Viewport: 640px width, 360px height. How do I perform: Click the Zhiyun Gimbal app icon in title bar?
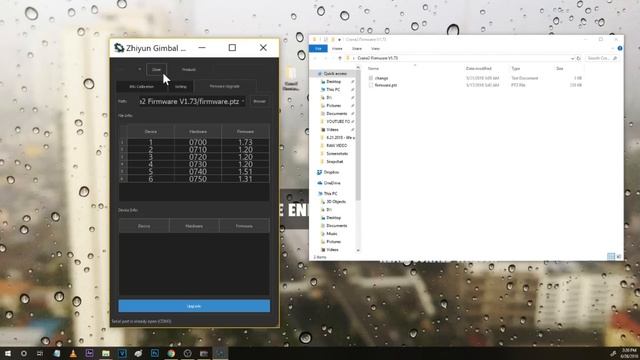tap(119, 48)
